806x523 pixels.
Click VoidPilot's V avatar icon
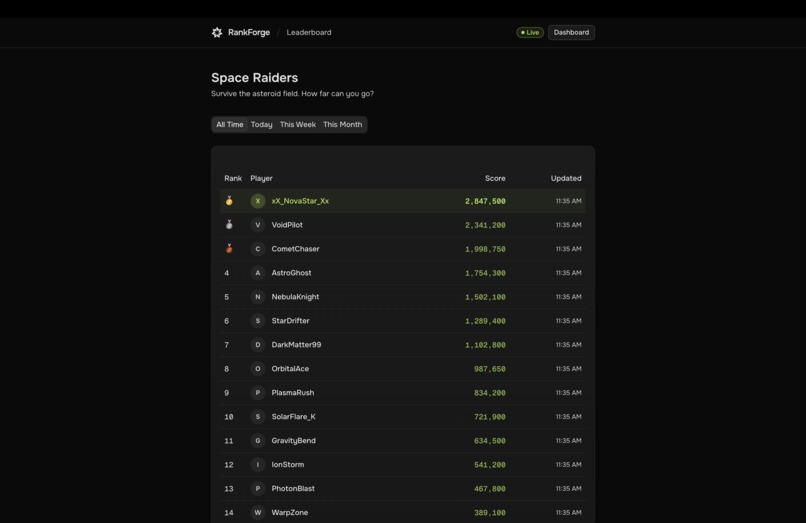pyautogui.click(x=258, y=225)
